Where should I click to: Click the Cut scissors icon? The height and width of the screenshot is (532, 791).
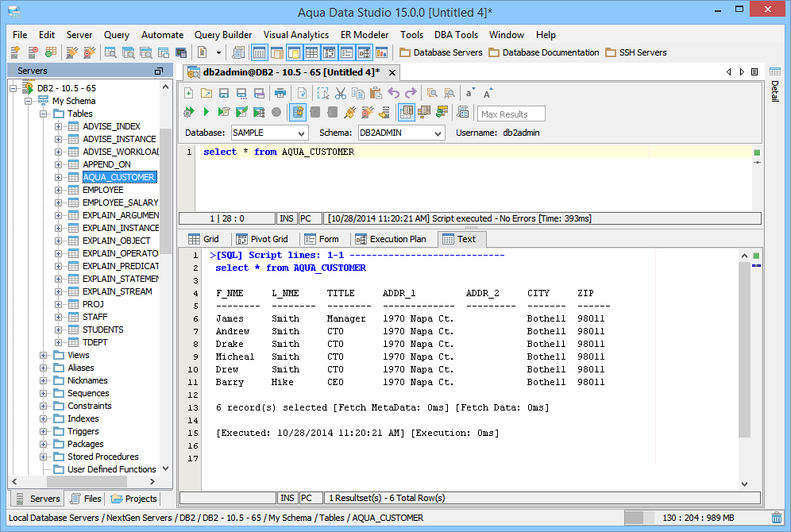(x=340, y=93)
